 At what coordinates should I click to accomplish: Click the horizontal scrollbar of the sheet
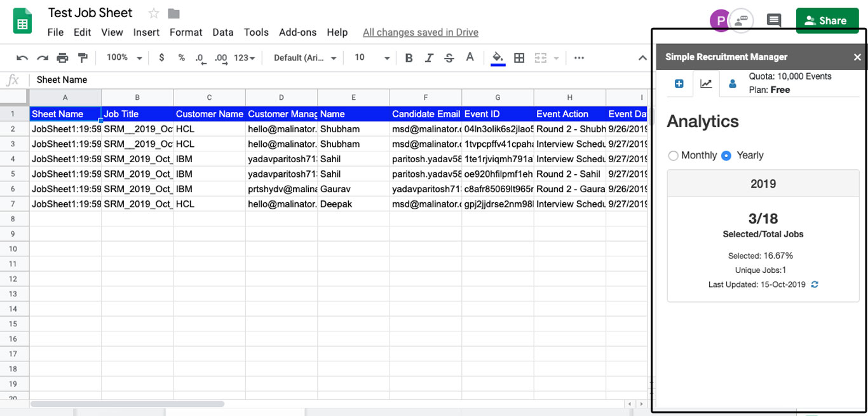click(x=127, y=404)
